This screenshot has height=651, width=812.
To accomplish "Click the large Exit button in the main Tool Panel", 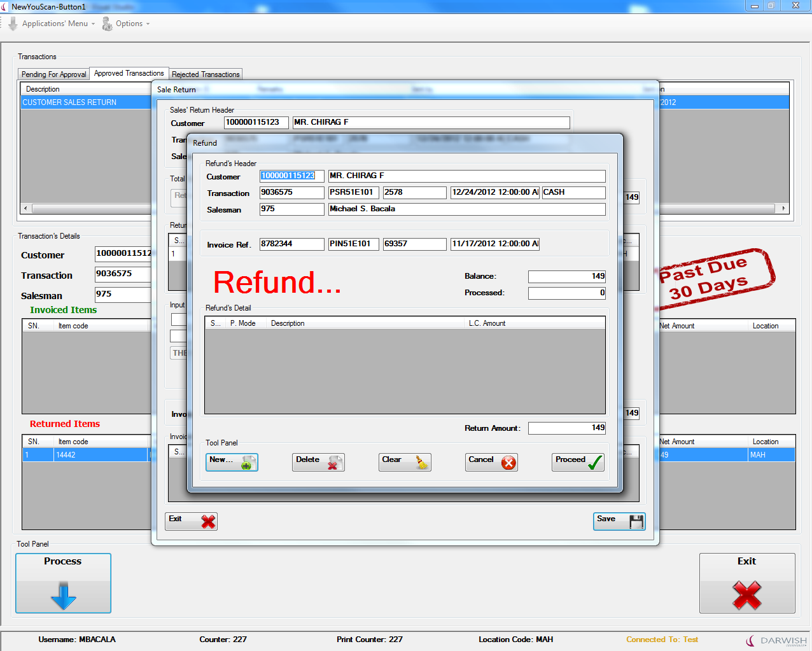I will click(x=746, y=583).
